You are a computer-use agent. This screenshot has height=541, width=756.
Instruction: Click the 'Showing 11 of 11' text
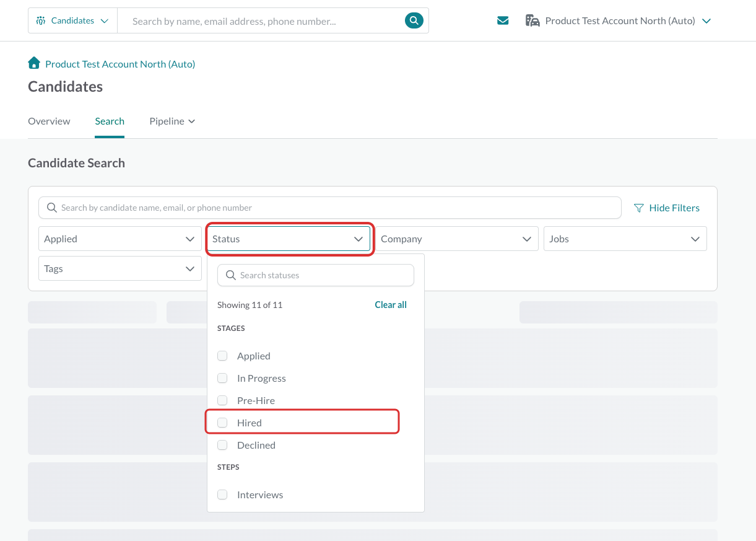(x=250, y=305)
